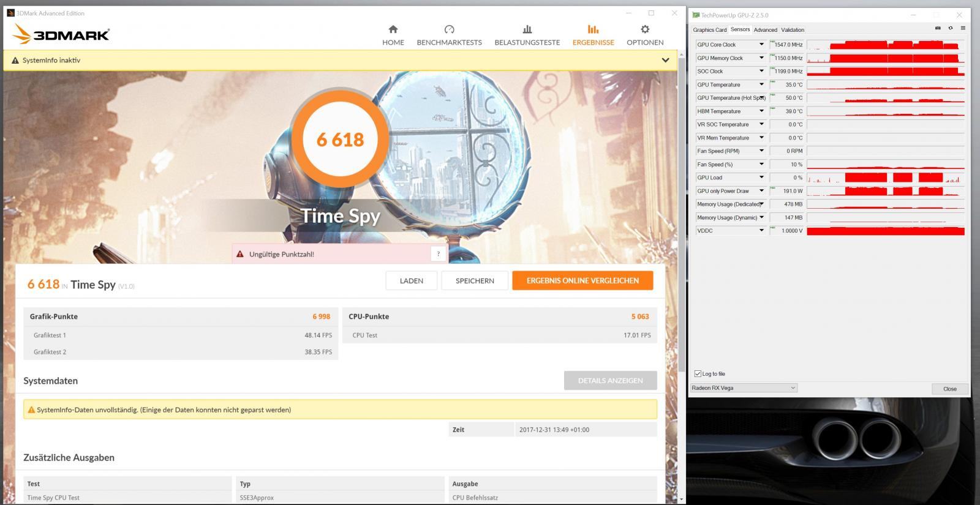Click warning triangle next to Ungültige Punktzahl
This screenshot has height=505, width=980.
tap(240, 254)
